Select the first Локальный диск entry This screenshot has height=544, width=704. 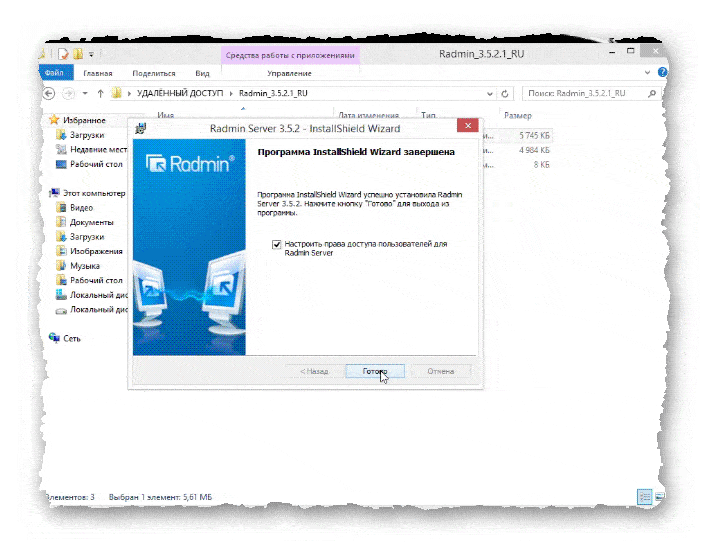(92, 295)
